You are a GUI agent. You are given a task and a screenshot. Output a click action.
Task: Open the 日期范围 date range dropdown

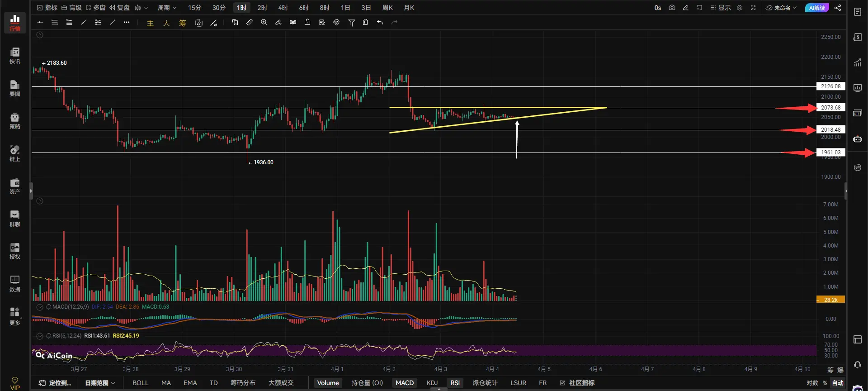(100, 383)
